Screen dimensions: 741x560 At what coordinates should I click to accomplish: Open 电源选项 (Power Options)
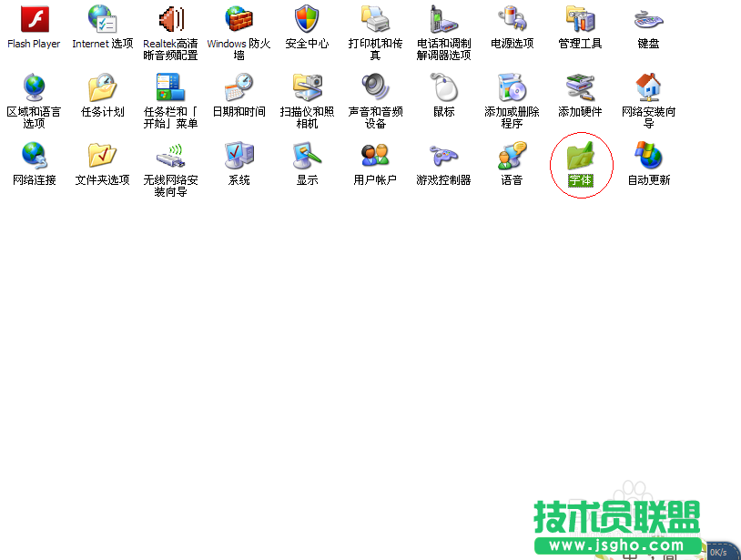(511, 19)
